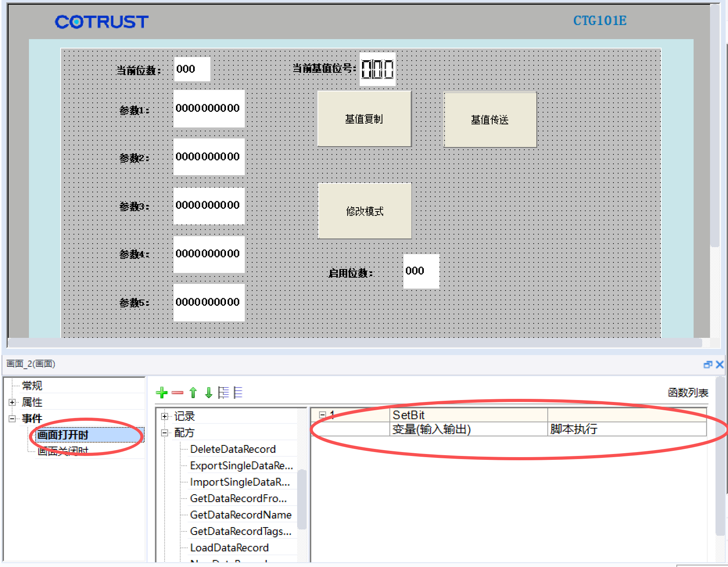Click the 修改模式 button

(364, 211)
